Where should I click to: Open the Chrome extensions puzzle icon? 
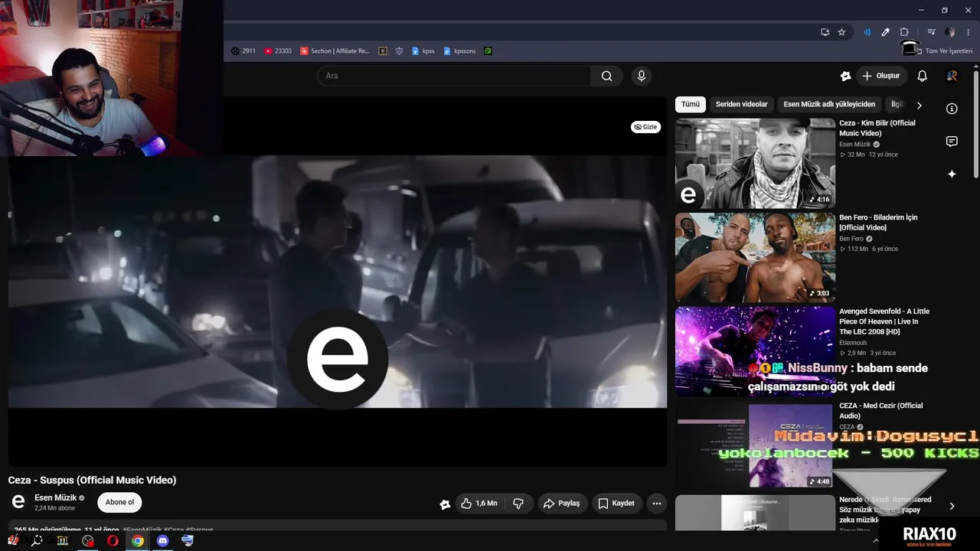click(x=904, y=32)
